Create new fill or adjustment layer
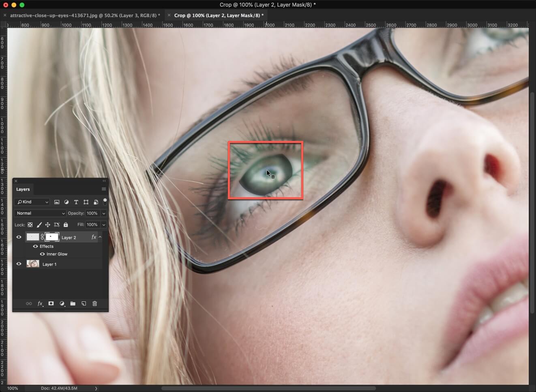Viewport: 536px width, 392px height. point(62,304)
